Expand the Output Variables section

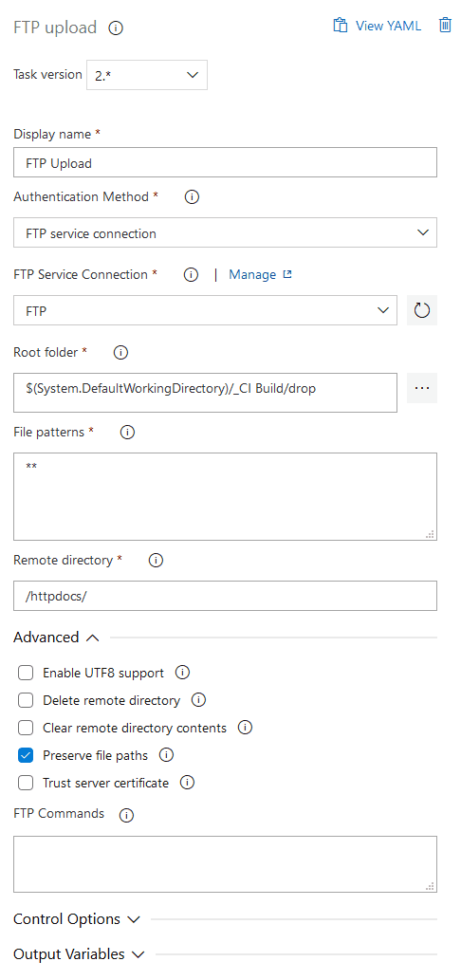coord(80,954)
